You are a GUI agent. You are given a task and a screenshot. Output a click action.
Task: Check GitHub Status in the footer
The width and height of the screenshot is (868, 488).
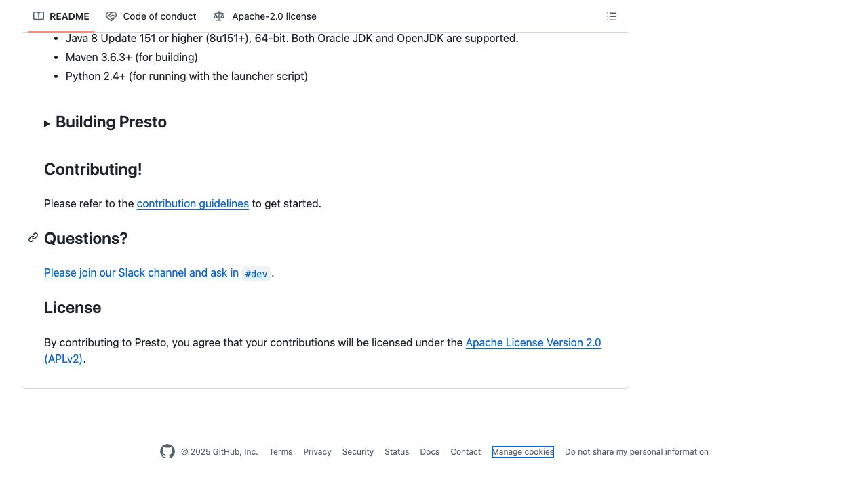[x=397, y=452]
